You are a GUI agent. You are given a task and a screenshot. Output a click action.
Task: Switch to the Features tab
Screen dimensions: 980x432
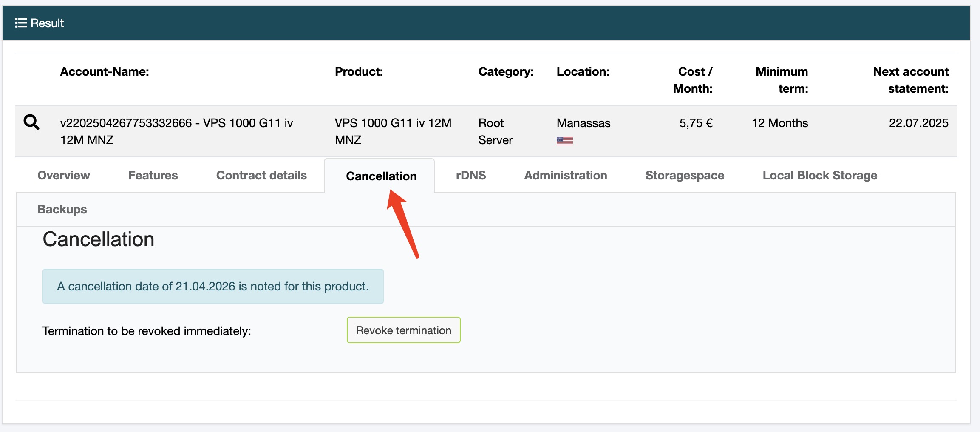pyautogui.click(x=153, y=176)
